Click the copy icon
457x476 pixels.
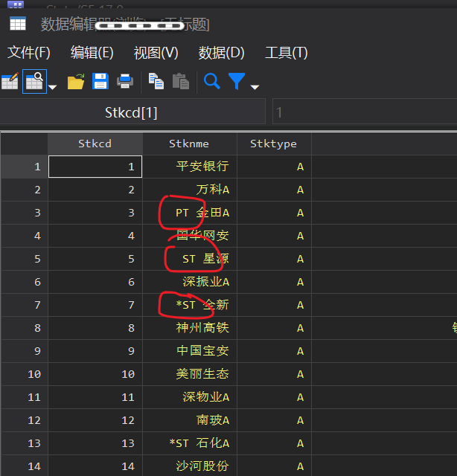[x=156, y=81]
